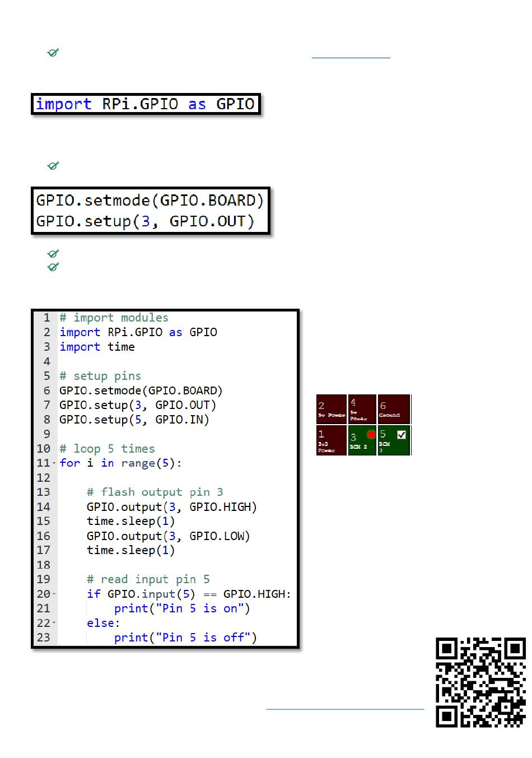The width and height of the screenshot is (532, 758).
Task: Select pin 6 Ground cell
Action: tap(394, 409)
